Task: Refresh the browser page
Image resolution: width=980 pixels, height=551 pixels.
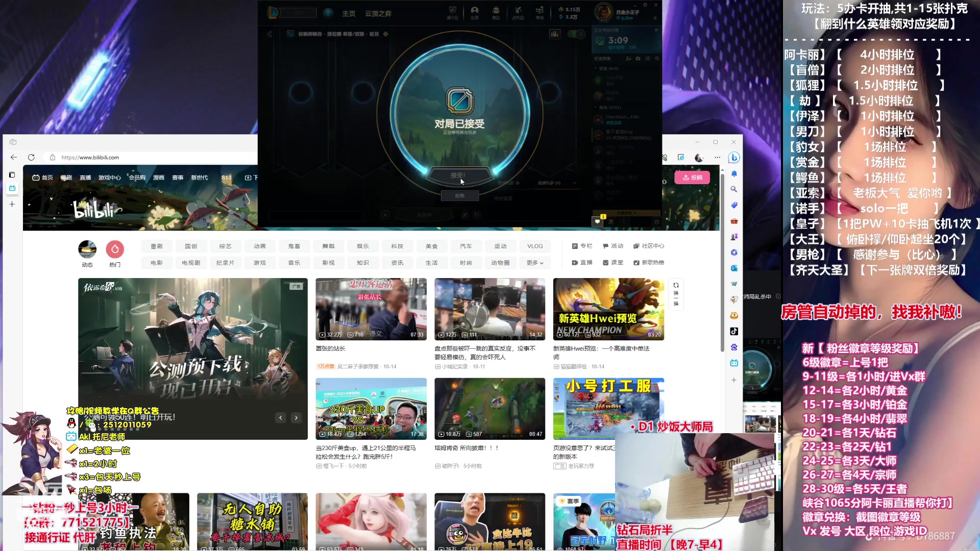Action: (31, 158)
